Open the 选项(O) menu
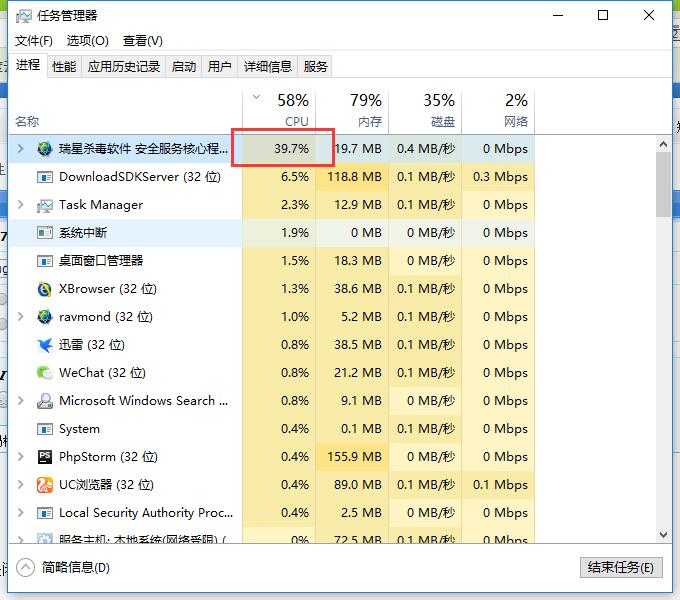680x600 pixels. [88, 41]
